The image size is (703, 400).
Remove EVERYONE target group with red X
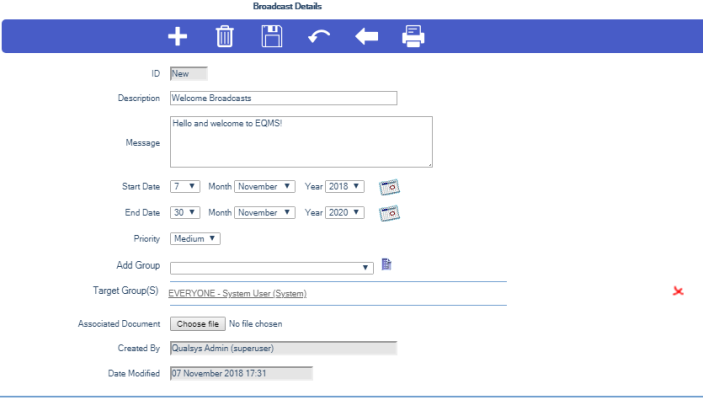pyautogui.click(x=678, y=291)
